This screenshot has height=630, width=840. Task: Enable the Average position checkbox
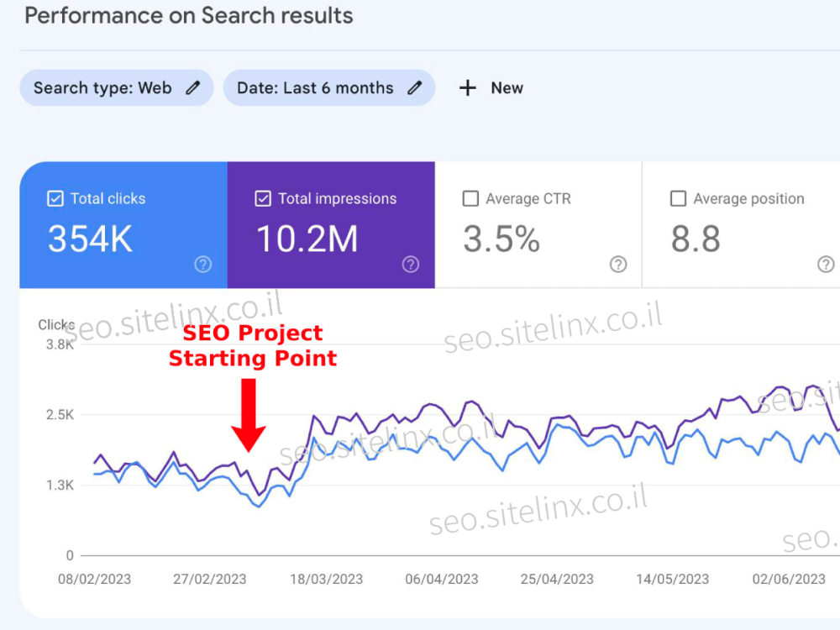678,199
